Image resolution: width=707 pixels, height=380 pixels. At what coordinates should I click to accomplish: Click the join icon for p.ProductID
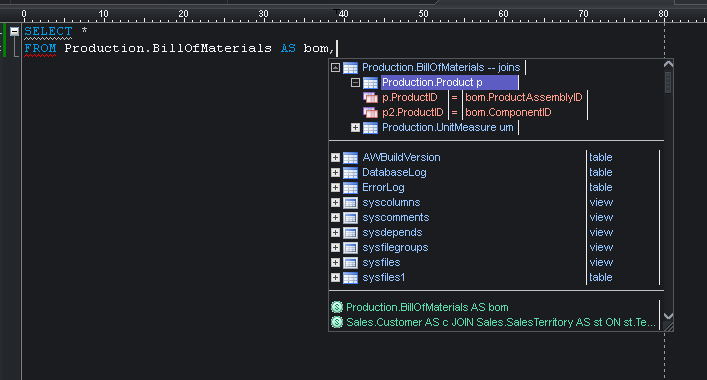point(370,97)
